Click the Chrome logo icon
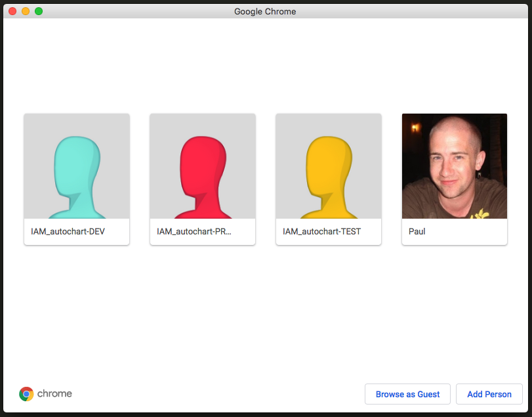 [x=26, y=394]
